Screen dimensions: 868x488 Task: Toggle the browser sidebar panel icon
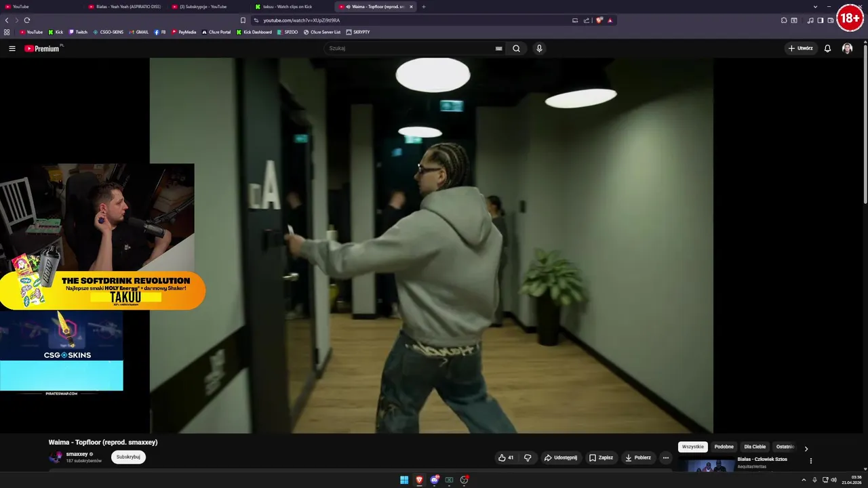click(821, 20)
